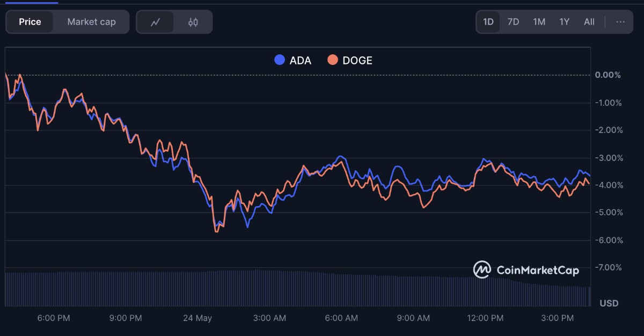
Task: Switch to candlestick chart icon
Action: (193, 22)
